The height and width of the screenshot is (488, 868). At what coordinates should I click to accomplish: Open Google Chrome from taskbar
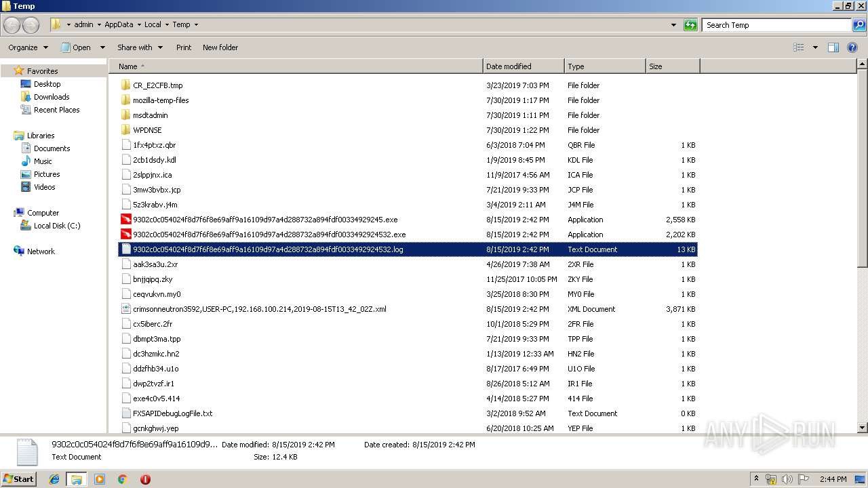(122, 479)
